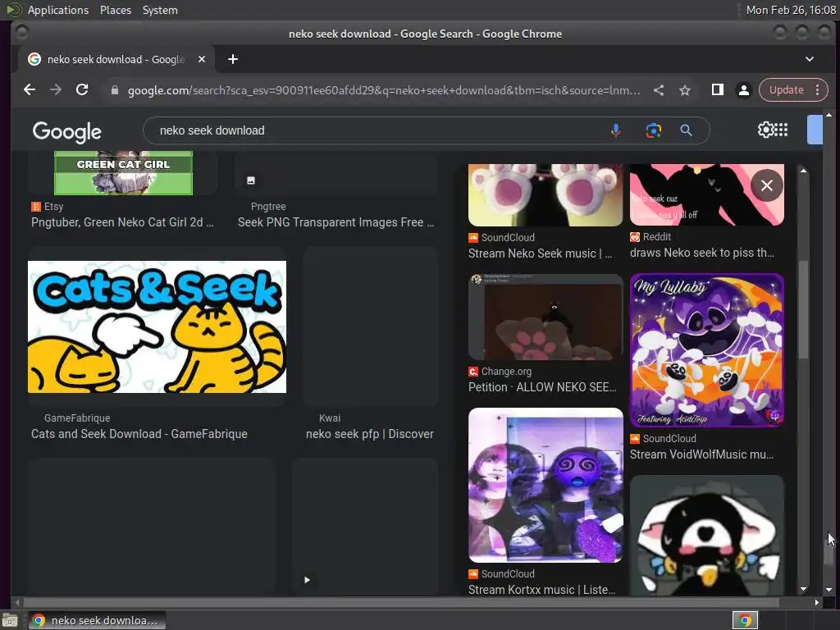Screen dimensions: 840x630
Task: Open the My Lullaby cover image
Action: tap(706, 350)
